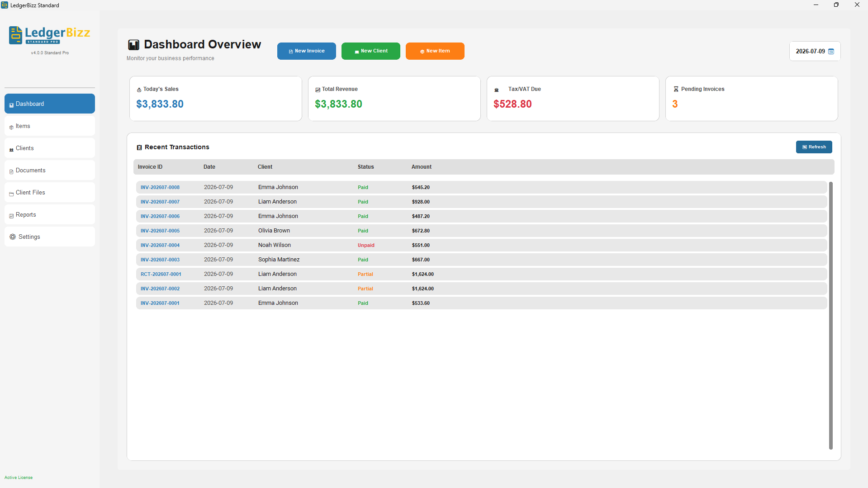This screenshot has width=868, height=488.
Task: Click the Date column header
Action: tap(209, 167)
